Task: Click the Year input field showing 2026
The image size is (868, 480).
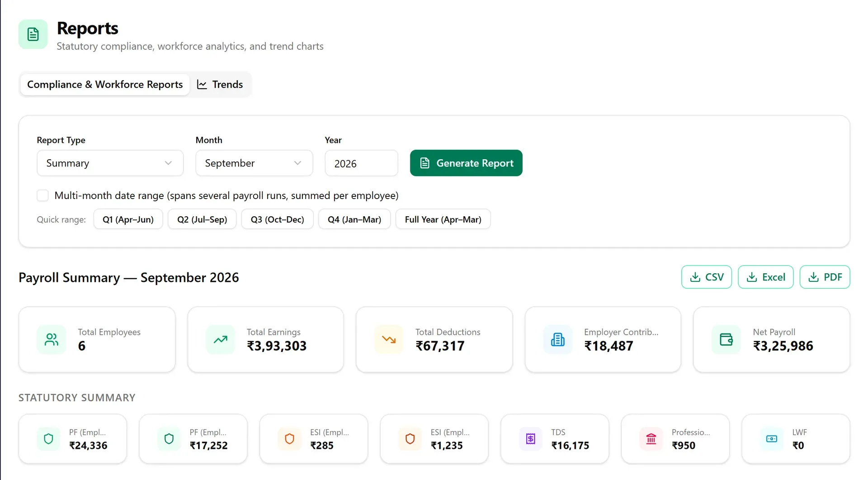Action: point(361,163)
